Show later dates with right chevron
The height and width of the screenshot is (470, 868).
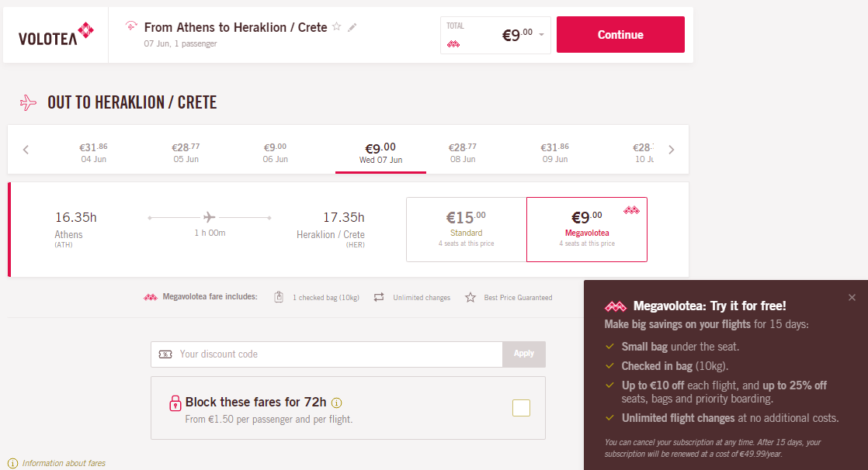(x=671, y=150)
